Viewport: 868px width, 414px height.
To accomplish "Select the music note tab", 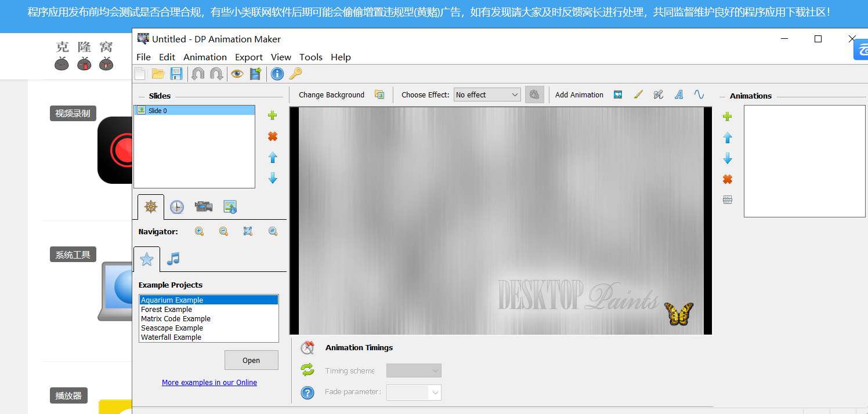I will (x=173, y=259).
